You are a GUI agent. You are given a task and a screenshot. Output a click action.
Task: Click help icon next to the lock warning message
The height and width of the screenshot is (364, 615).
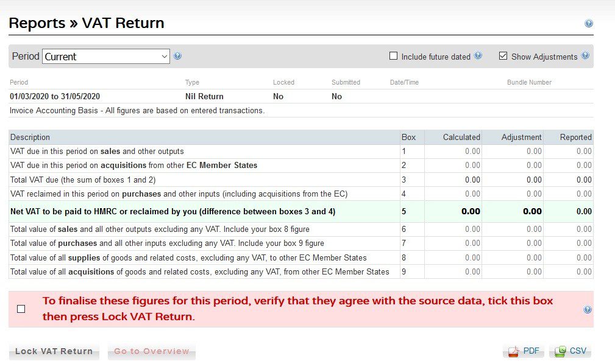(x=586, y=309)
